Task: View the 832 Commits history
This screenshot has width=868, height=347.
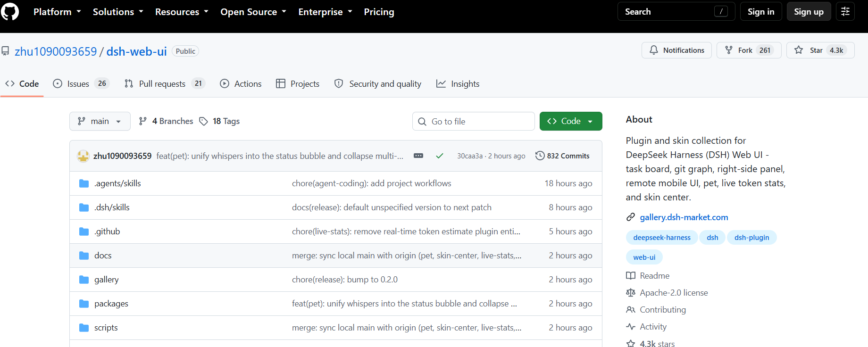Action: point(562,156)
